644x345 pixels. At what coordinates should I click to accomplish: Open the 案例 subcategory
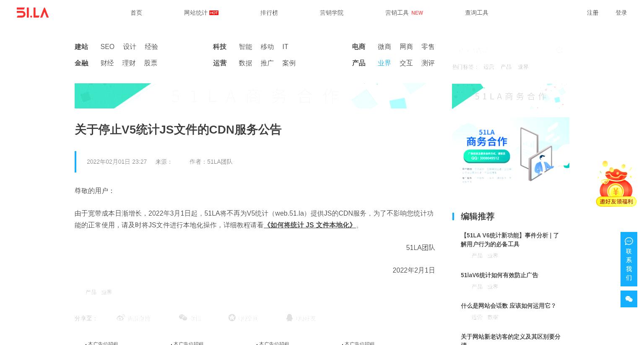click(289, 63)
